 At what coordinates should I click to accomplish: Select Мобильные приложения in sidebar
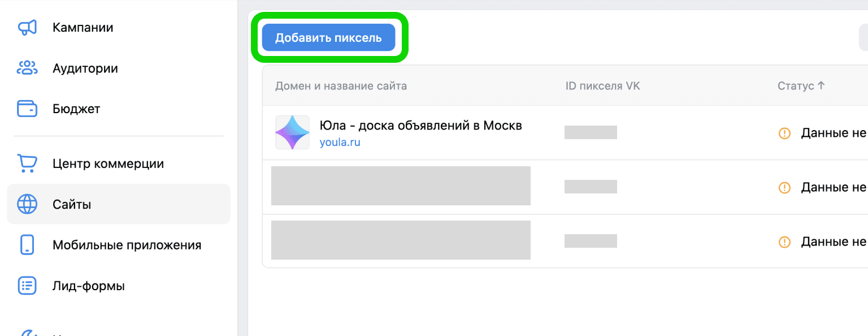point(127,245)
